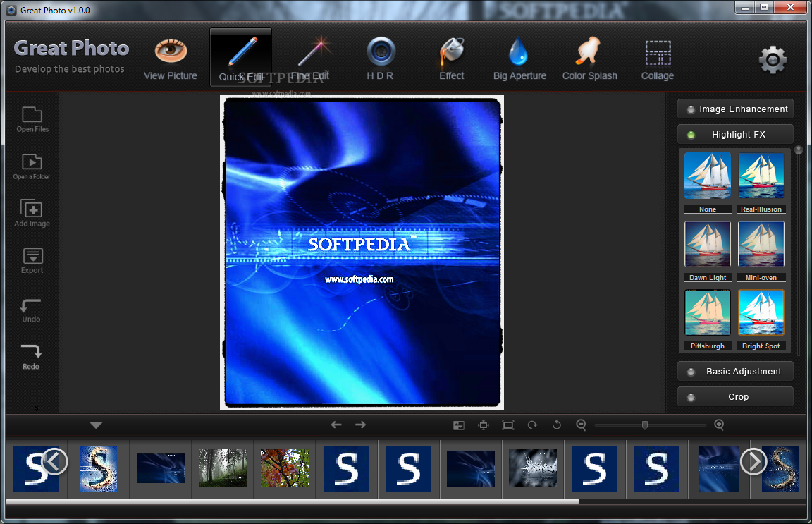Select the golden S letter thumbnail
Viewport: 812px width, 524px height.
click(x=99, y=468)
